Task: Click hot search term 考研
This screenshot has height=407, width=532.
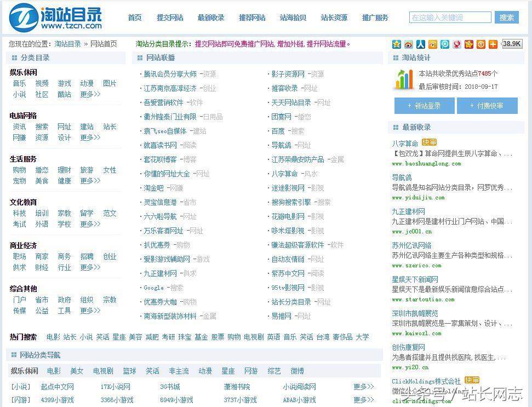Action: tap(168, 337)
